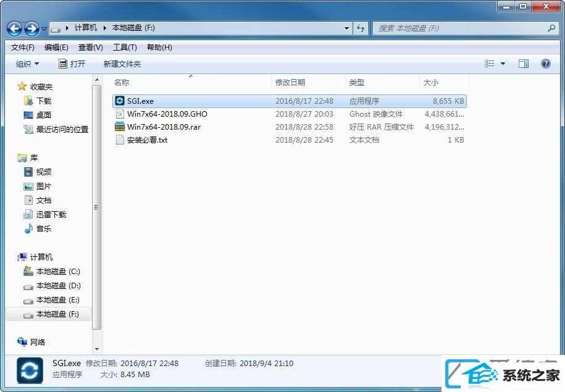565x392 pixels.
Task: Select 本地磁盘 (F:) breadcrumb segment
Action: [x=133, y=28]
